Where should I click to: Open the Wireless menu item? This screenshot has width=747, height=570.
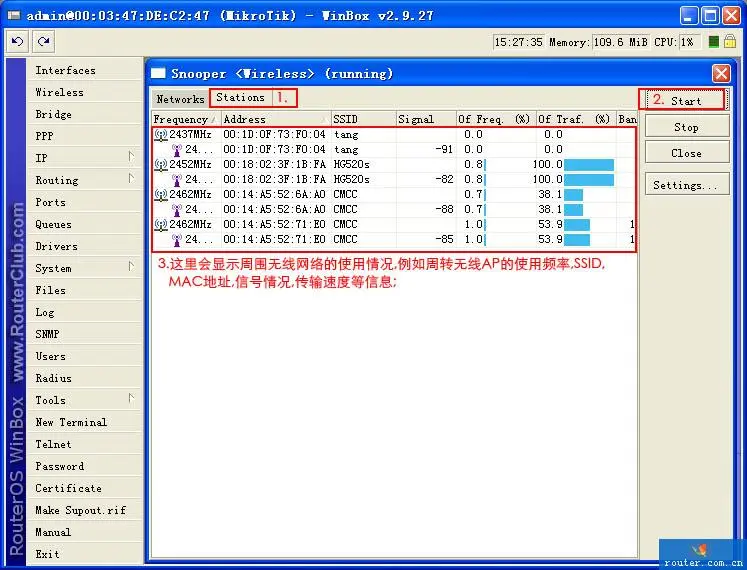tap(84, 92)
